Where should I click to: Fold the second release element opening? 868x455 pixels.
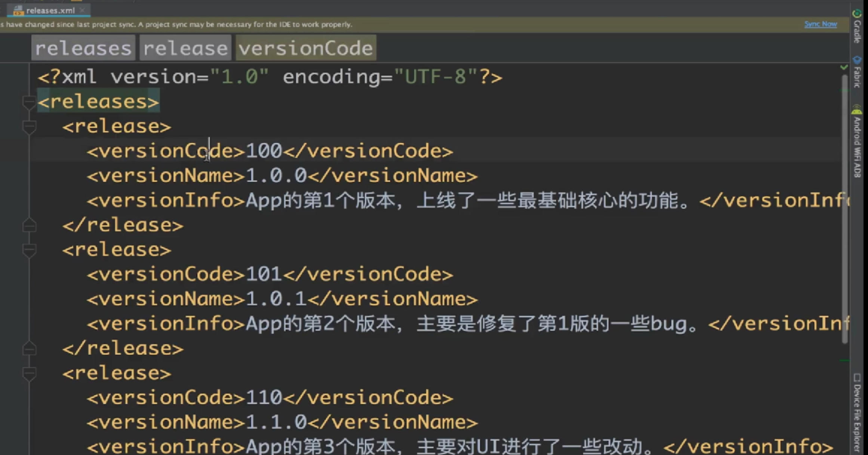pyautogui.click(x=29, y=250)
